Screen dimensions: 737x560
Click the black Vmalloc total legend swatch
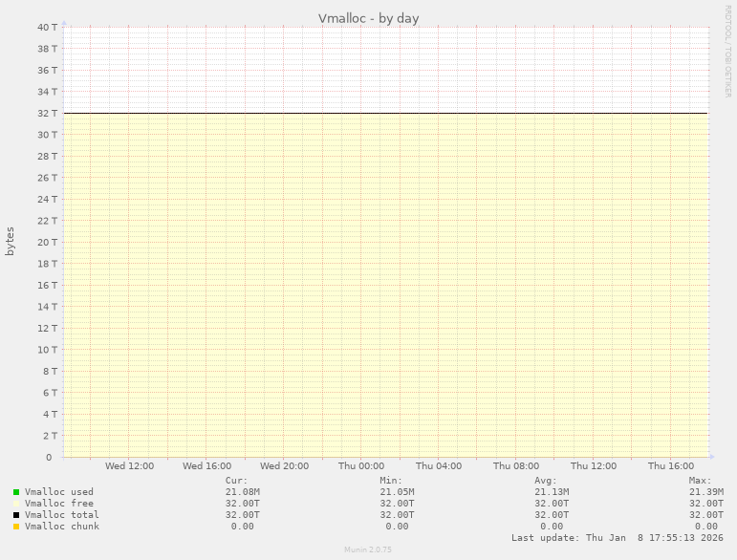16,515
